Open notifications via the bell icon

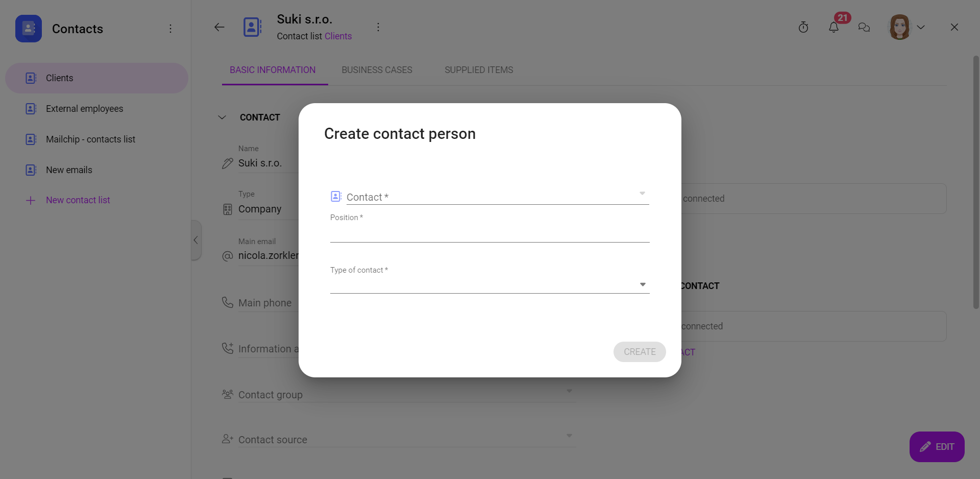pos(834,27)
